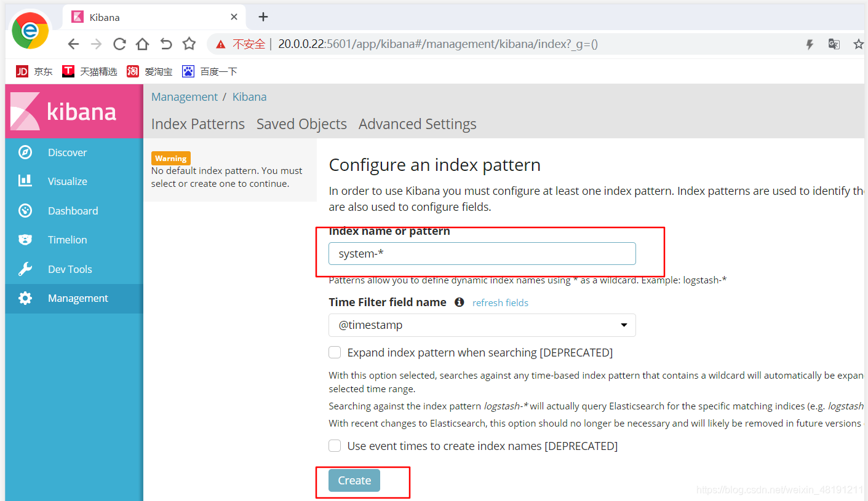Viewport: 868px width, 501px height.
Task: Click the "Configure an index pattern" heading
Action: pyautogui.click(x=435, y=165)
